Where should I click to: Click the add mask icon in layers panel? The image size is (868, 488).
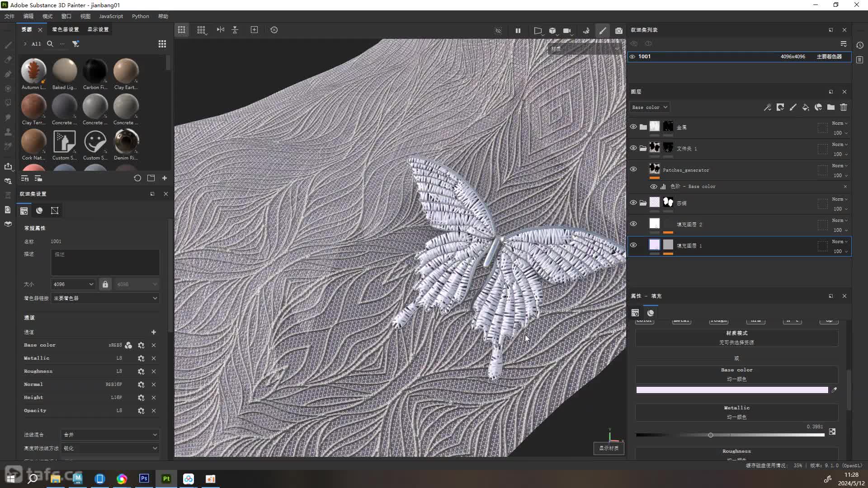click(780, 108)
